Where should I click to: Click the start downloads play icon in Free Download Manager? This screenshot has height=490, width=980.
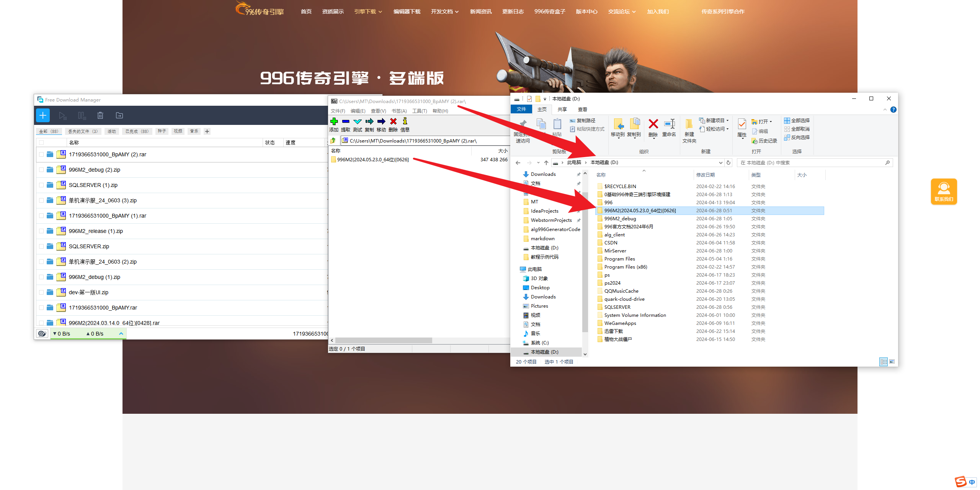62,115
